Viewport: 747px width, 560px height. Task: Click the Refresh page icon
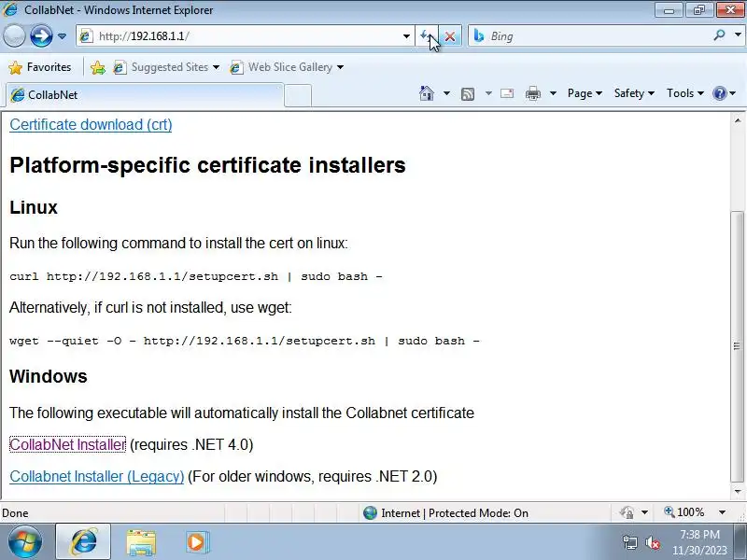tap(425, 36)
